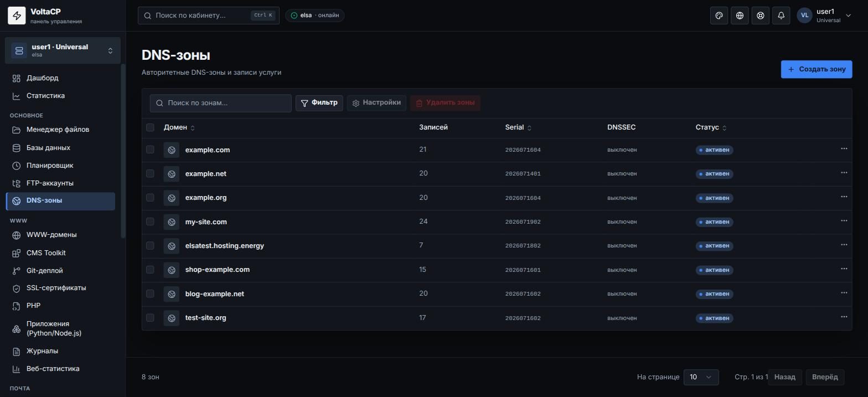
Task: Navigate to SSL-сертификаты in sidebar
Action: (x=60, y=288)
